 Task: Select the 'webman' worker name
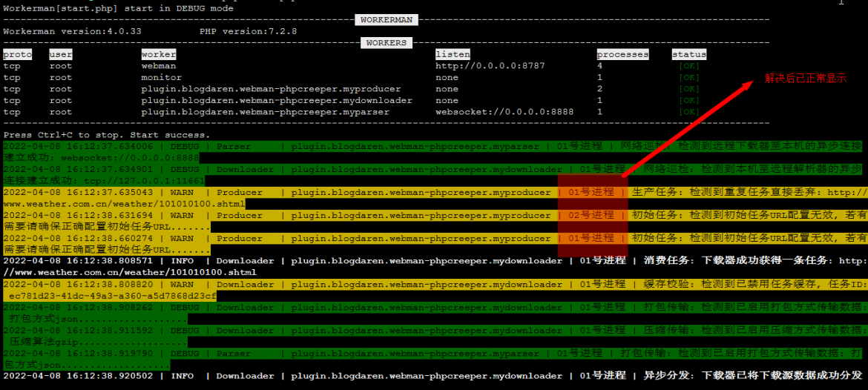(x=158, y=66)
